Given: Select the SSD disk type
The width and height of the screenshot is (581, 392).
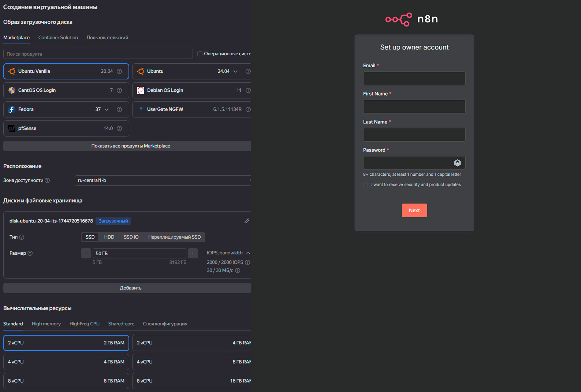Looking at the screenshot, I should 90,237.
